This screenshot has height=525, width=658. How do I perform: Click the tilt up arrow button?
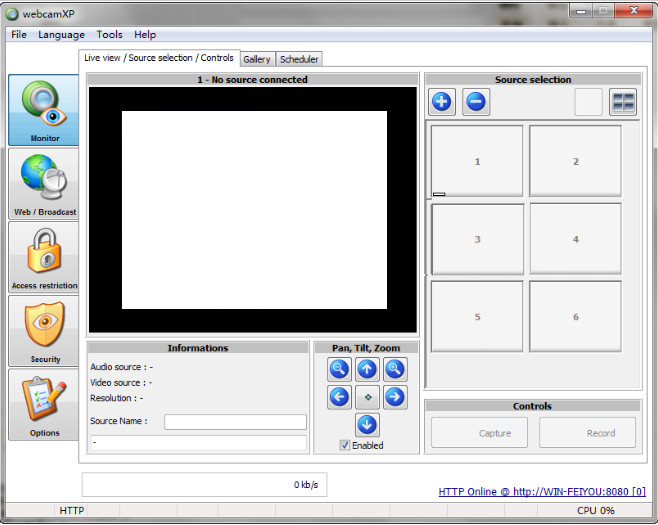click(367, 370)
